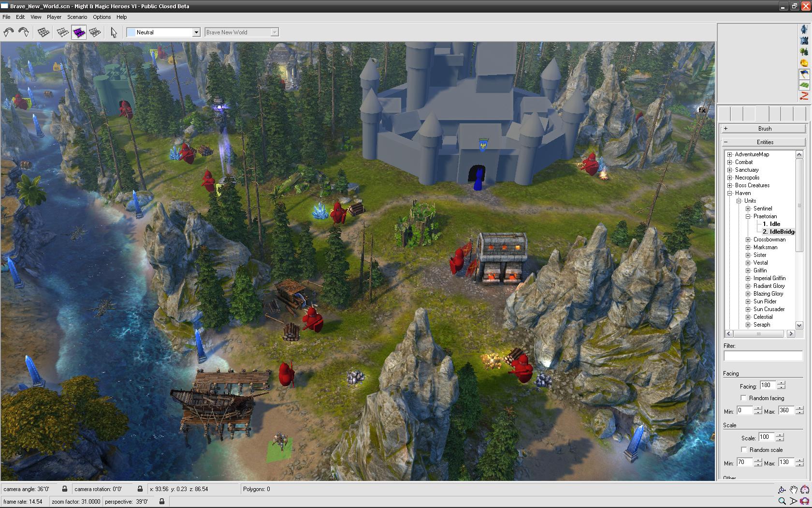Screen dimensions: 812x508
Task: Select the '1. Idle' Praetorian entity
Action: point(771,224)
